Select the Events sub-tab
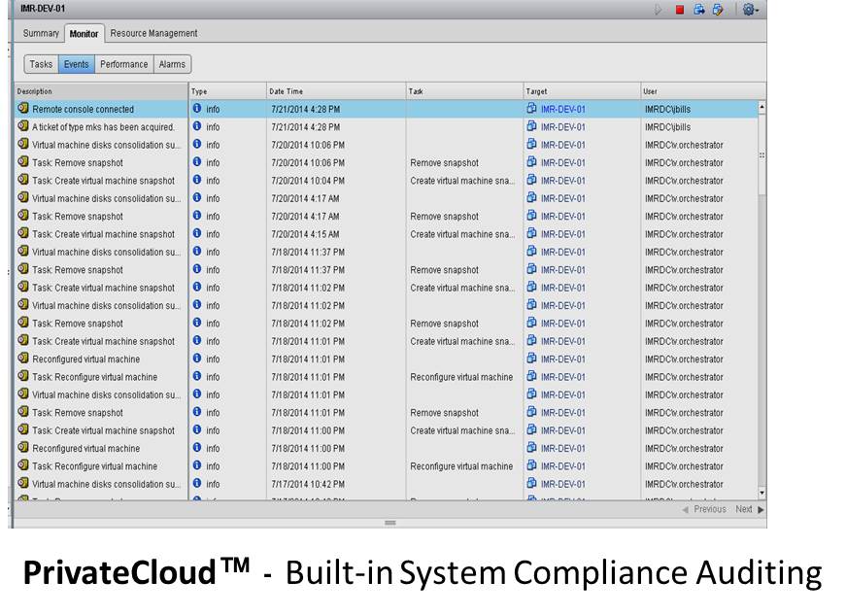Screen dimensions: 846x616 click(x=76, y=64)
